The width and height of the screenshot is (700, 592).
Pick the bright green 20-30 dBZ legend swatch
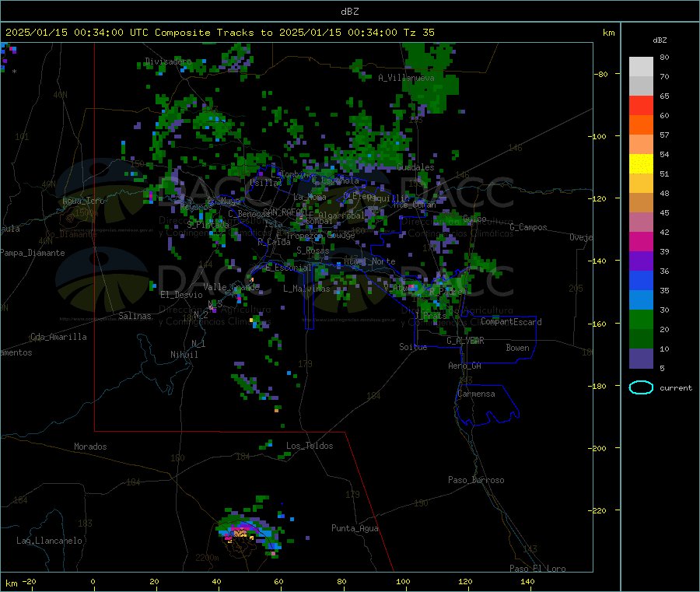[x=641, y=320]
